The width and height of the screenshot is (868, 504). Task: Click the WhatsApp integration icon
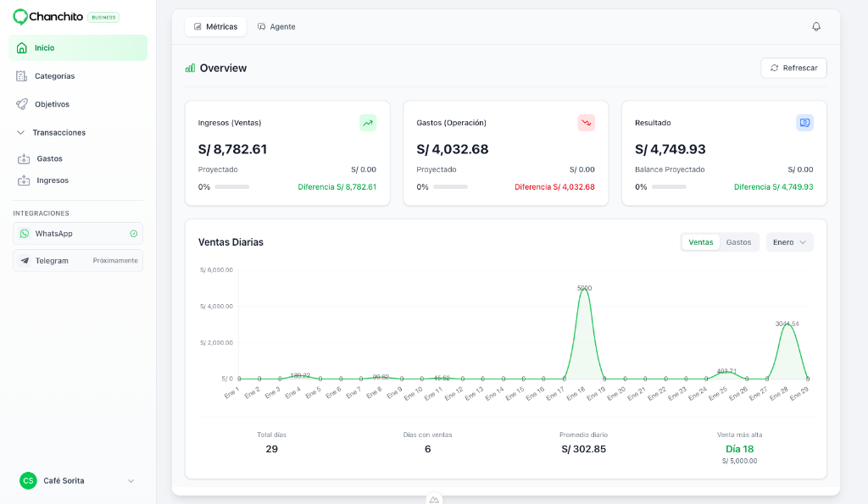[x=25, y=234]
